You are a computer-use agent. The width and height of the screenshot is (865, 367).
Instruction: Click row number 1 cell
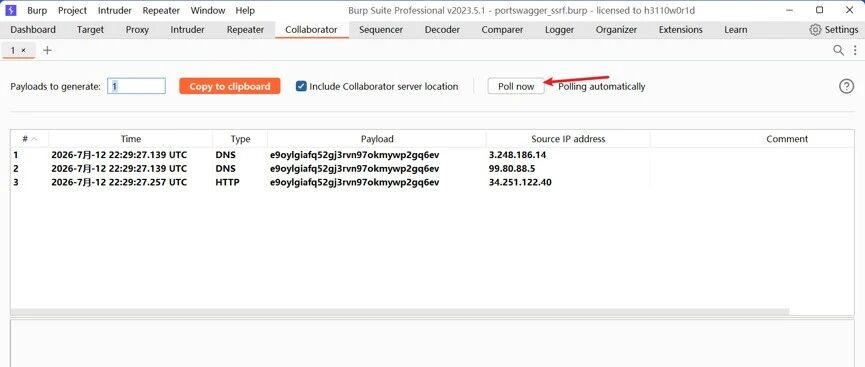[x=15, y=155]
